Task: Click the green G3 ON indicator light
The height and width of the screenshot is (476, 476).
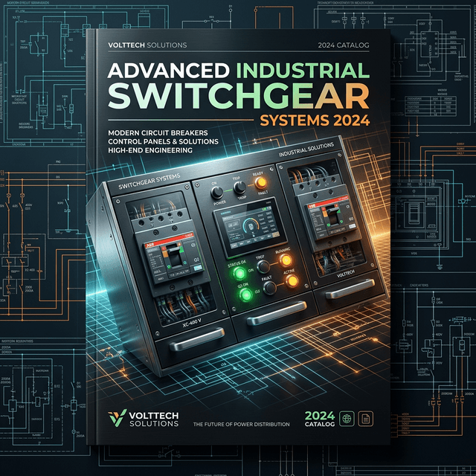Action: (245, 295)
